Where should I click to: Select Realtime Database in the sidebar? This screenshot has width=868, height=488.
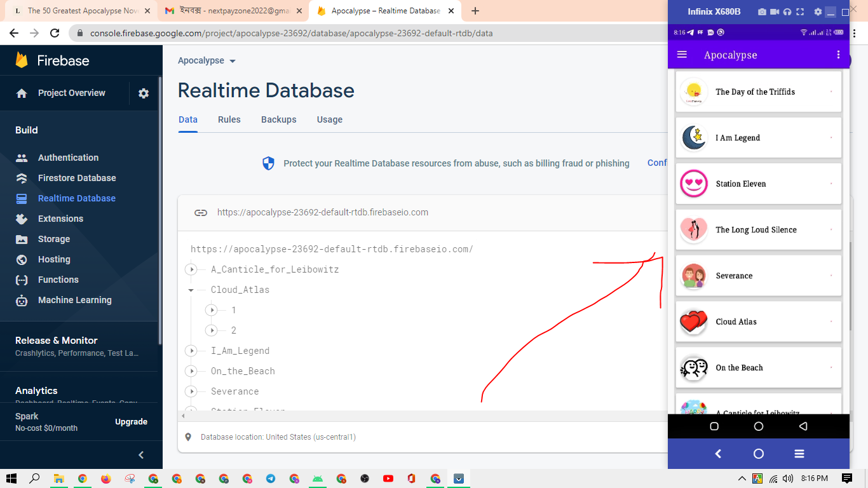pyautogui.click(x=77, y=198)
